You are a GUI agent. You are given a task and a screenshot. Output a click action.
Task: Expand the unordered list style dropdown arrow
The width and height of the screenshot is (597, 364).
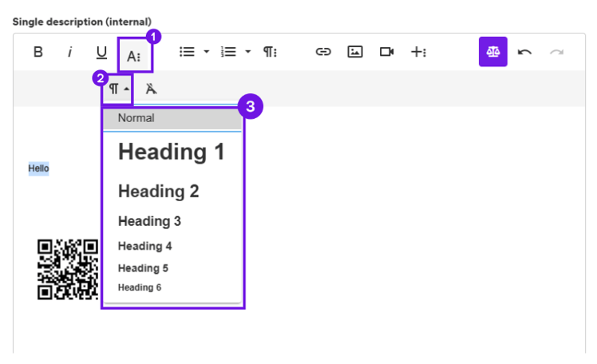[x=206, y=52]
